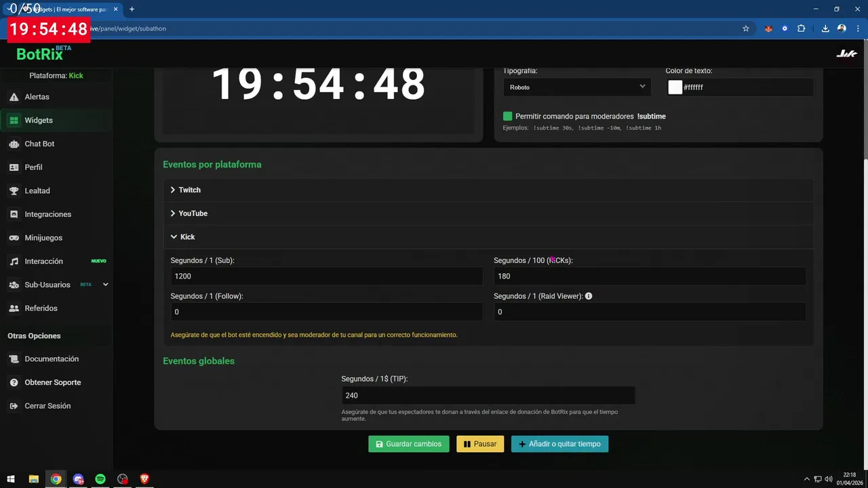Open Sub-Usuarios via its users icon
This screenshot has height=488, width=868.
coord(14,285)
